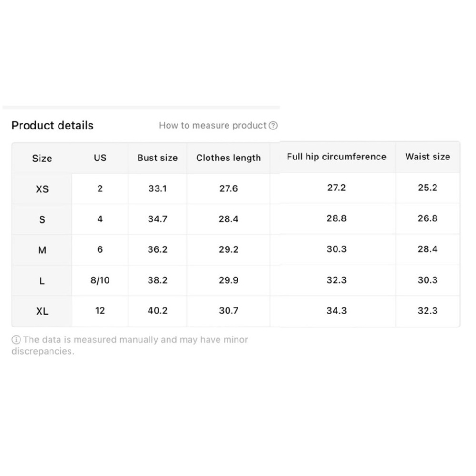Image resolution: width=476 pixels, height=476 pixels.
Task: Select the Size column header
Action: (x=42, y=158)
